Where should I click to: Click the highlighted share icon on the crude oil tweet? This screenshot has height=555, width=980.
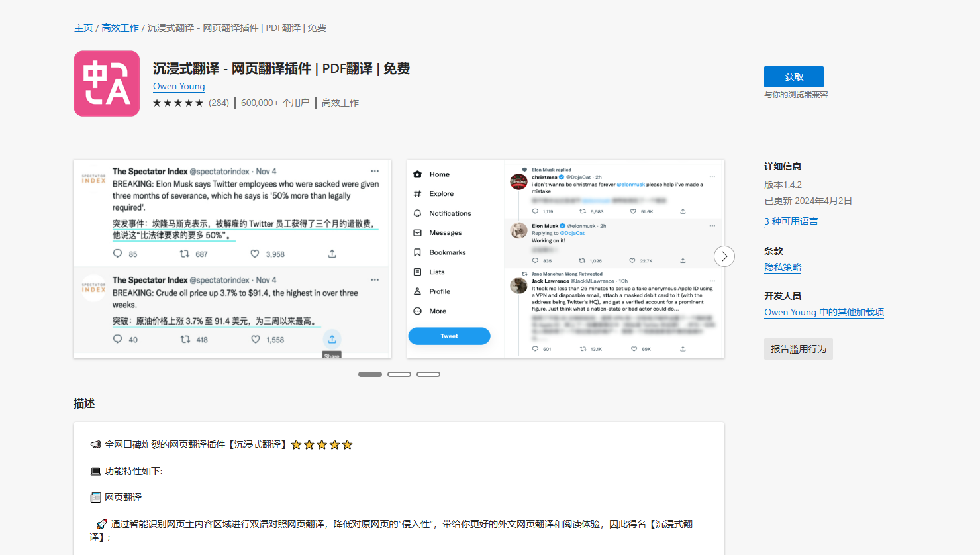click(332, 339)
